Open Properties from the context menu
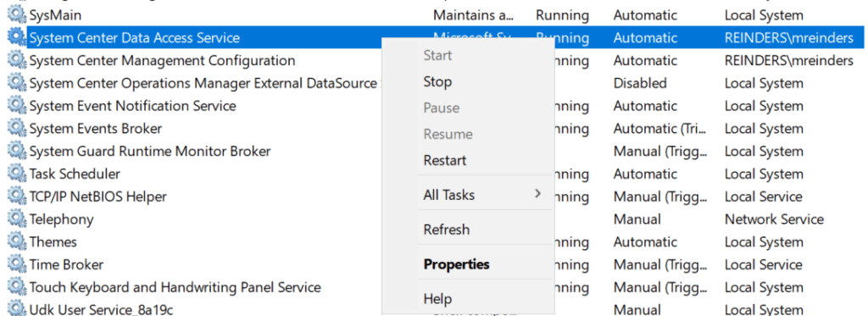Image resolution: width=868 pixels, height=316 pixels. (x=456, y=264)
